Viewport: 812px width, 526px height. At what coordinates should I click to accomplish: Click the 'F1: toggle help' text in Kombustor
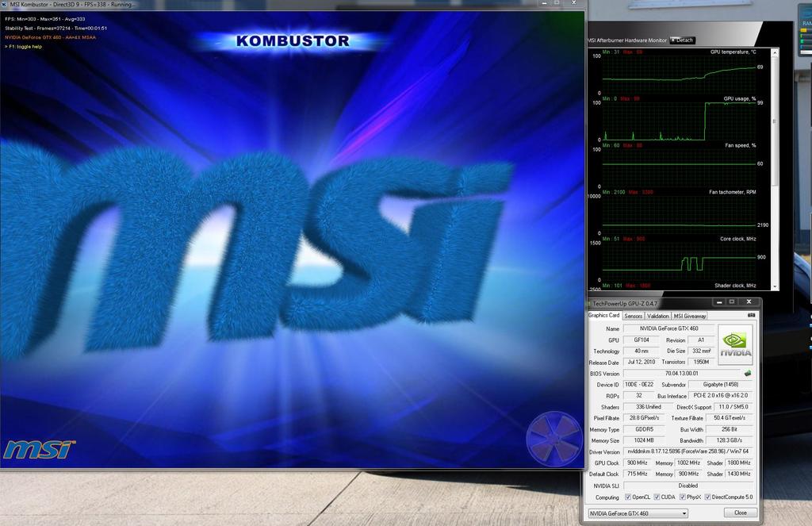(23, 47)
